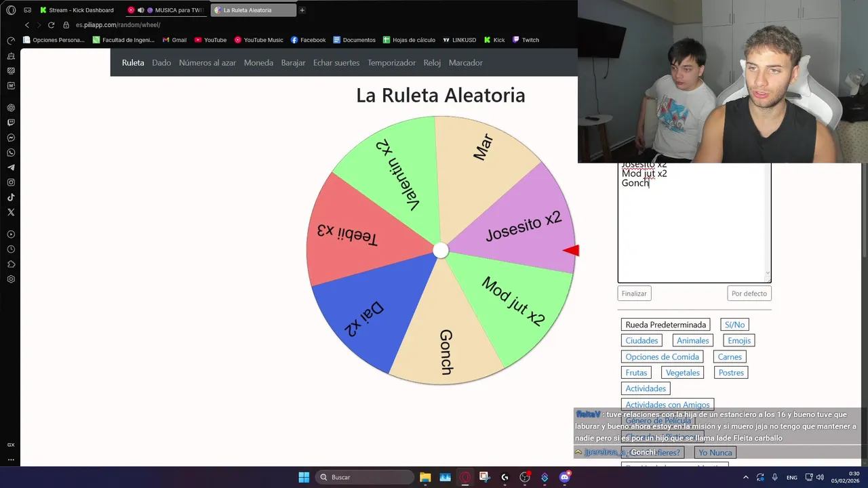
Task: Open Números al azar page
Action: tap(208, 62)
